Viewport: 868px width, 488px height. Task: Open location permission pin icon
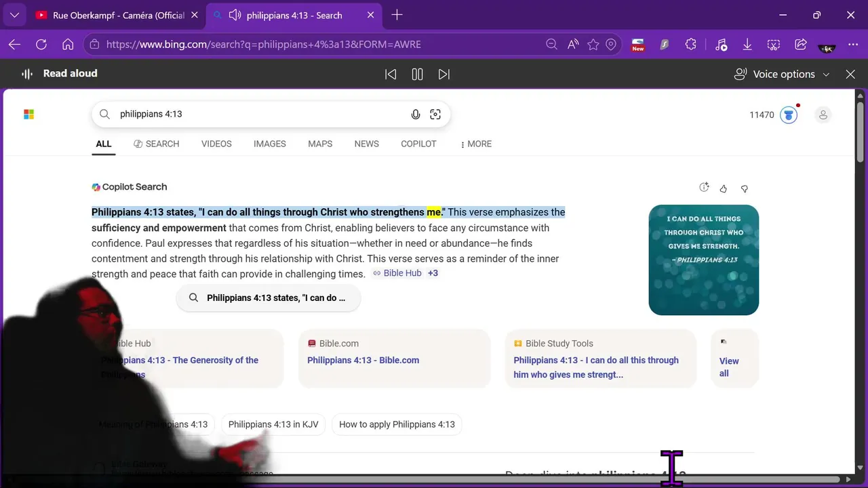(x=611, y=44)
